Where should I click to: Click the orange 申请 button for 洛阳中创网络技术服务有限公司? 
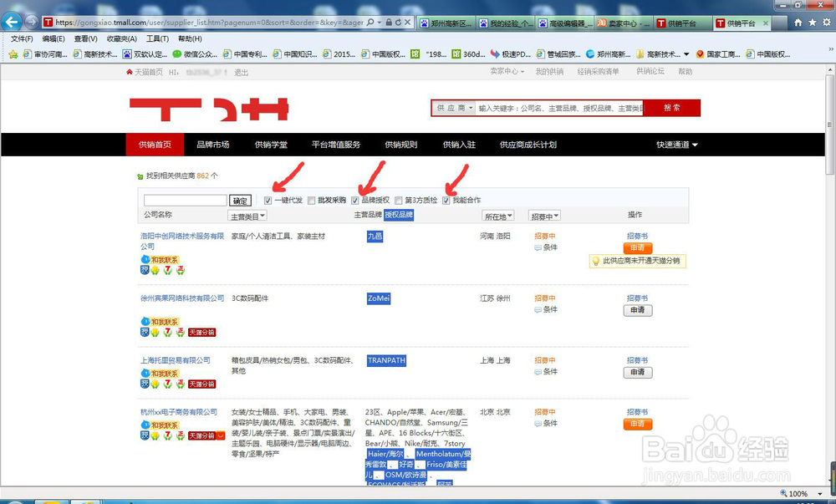638,248
